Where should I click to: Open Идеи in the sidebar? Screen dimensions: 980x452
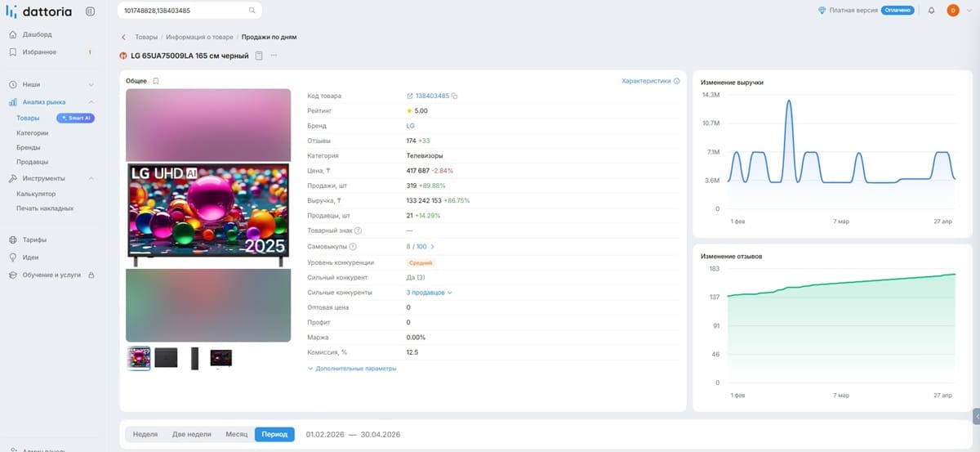[30, 257]
